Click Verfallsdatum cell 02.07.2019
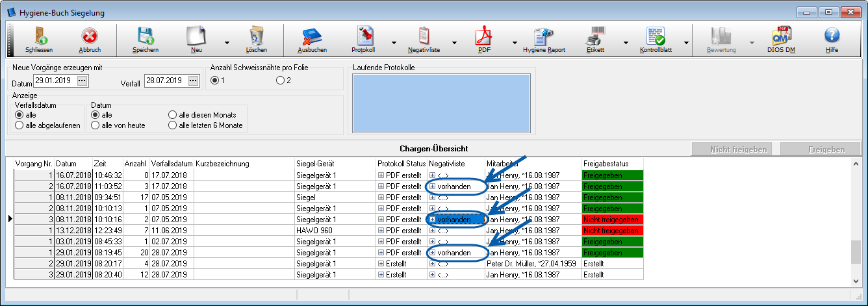Screen dimensions: 868x306 pos(172,242)
